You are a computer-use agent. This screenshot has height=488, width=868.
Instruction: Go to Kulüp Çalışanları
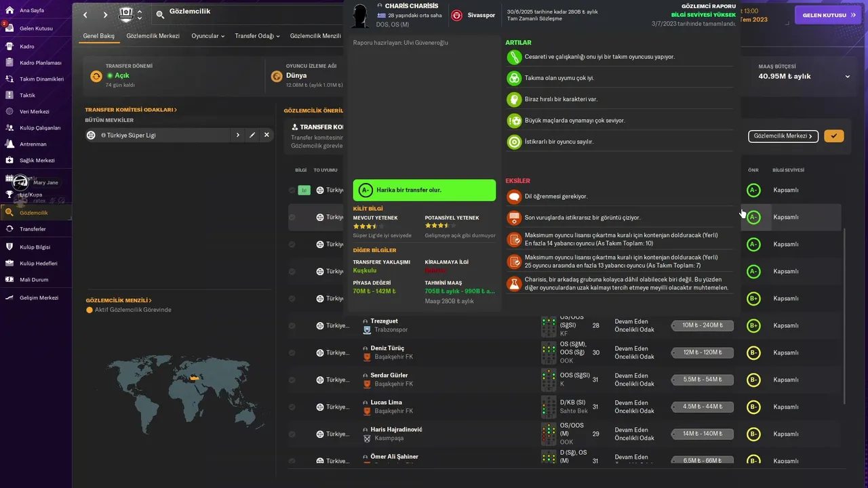point(40,128)
